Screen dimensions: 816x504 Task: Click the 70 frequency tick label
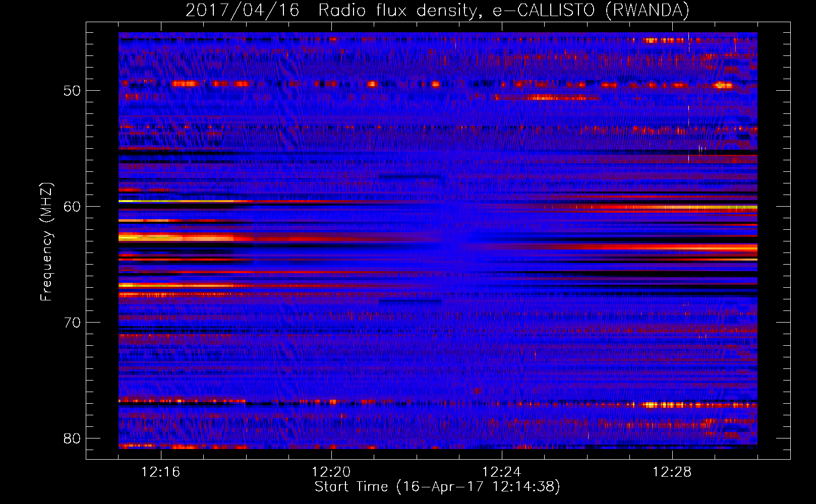point(72,323)
